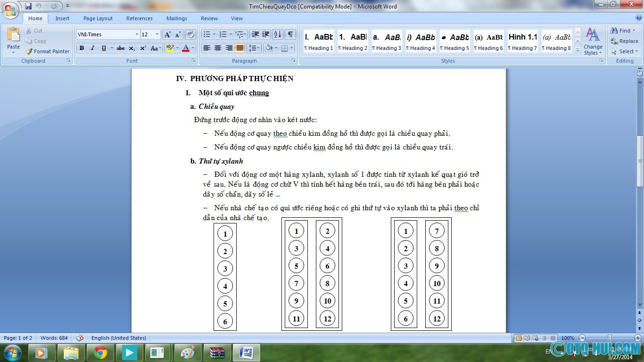644x362 pixels.
Task: Toggle subscript formatting
Action: click(x=132, y=48)
